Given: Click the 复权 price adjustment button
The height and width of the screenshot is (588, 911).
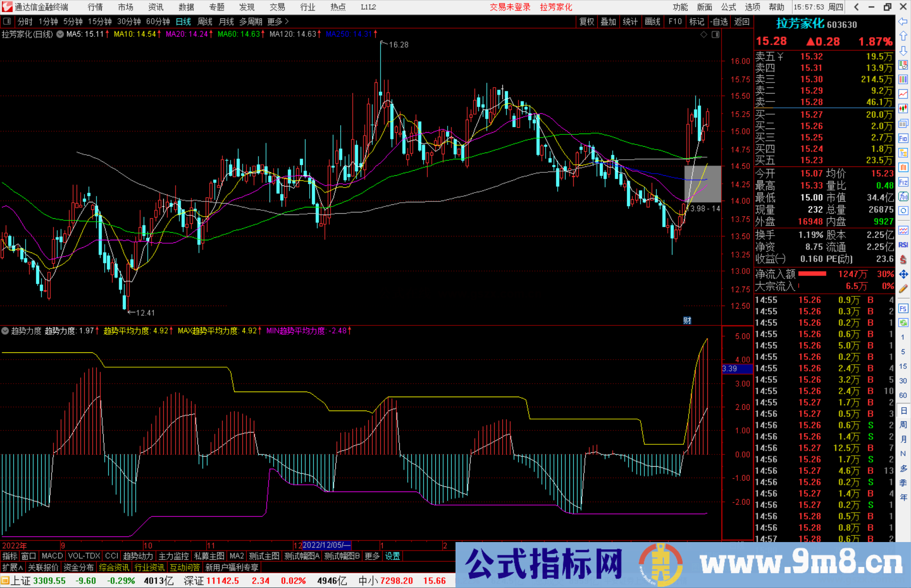Looking at the screenshot, I should pos(586,21).
